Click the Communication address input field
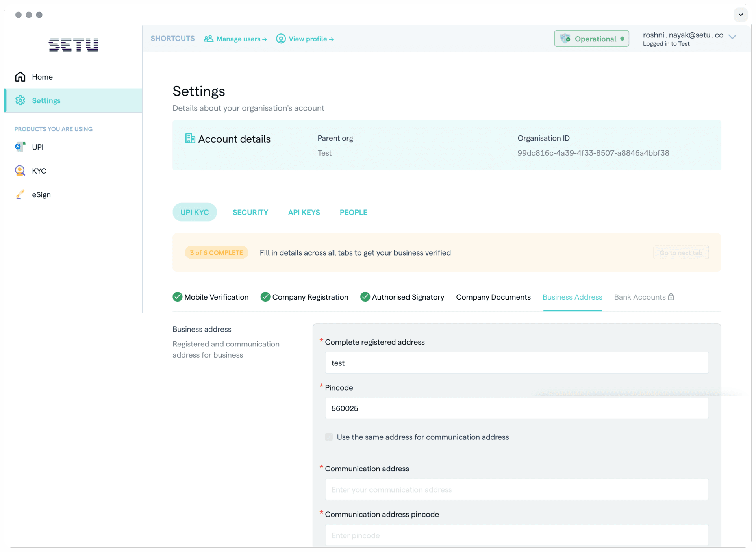 (x=517, y=489)
